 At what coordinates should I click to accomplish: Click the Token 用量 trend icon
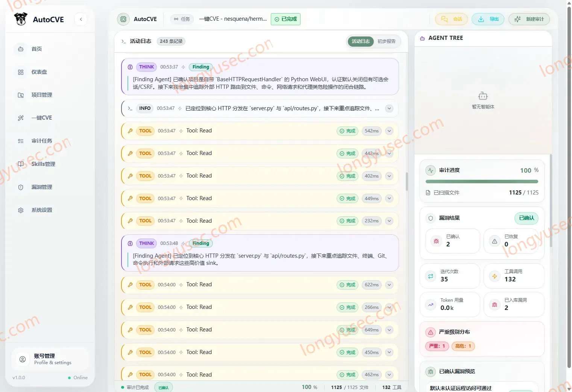[431, 305]
